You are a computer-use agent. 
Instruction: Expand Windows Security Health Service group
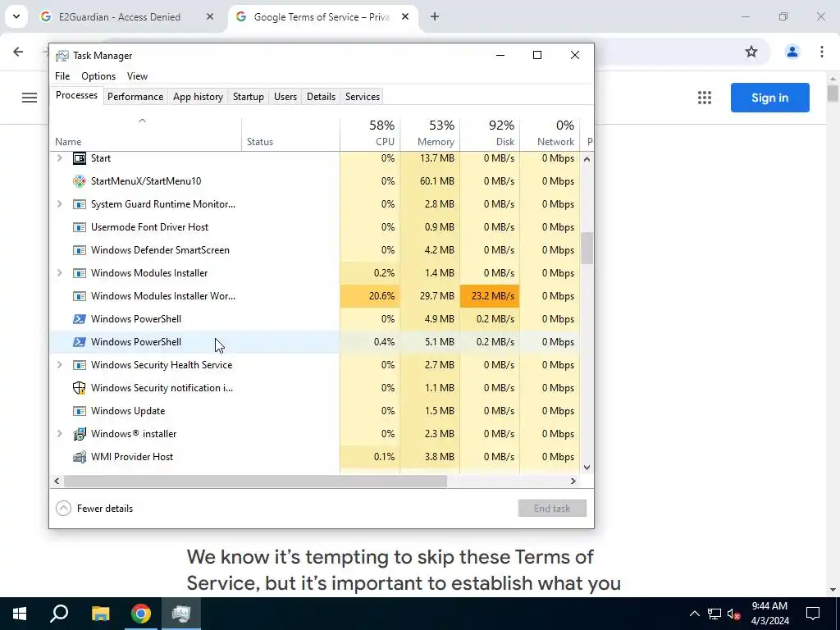coord(59,365)
